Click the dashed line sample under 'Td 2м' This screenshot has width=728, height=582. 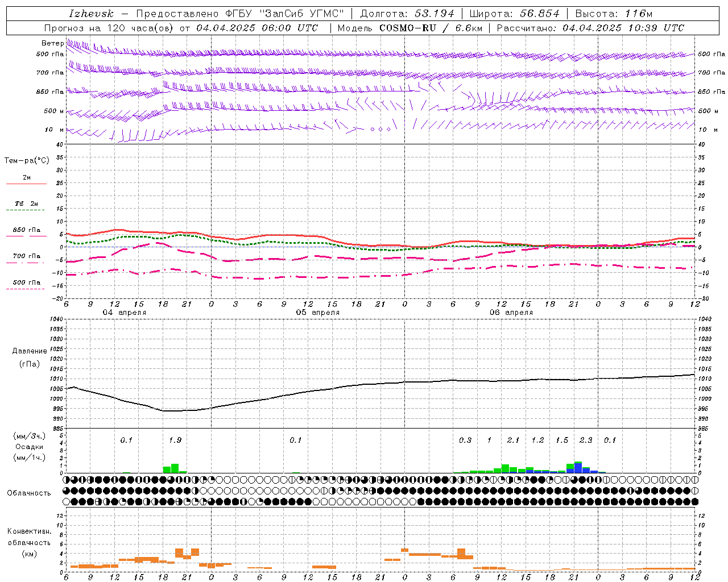point(26,210)
